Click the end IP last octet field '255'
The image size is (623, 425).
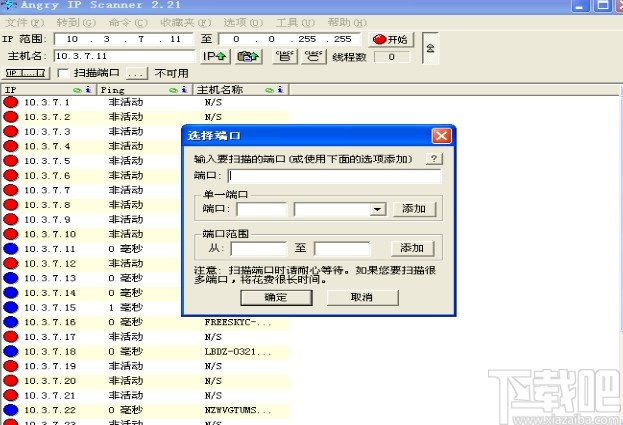[342, 39]
